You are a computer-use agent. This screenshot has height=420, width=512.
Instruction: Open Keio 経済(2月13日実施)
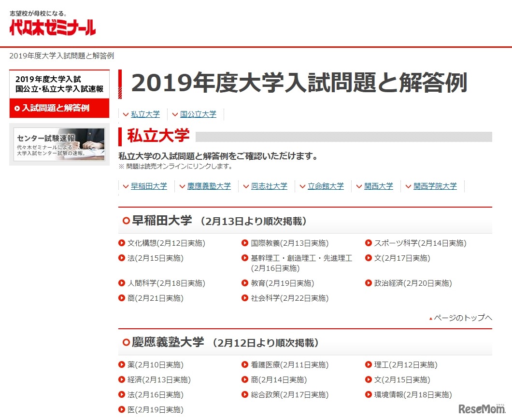coord(159,380)
